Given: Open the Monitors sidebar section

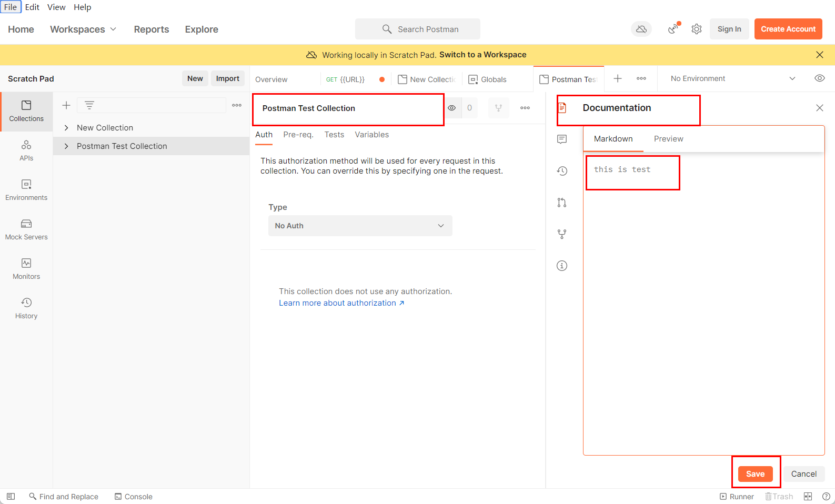Looking at the screenshot, I should coord(26,269).
